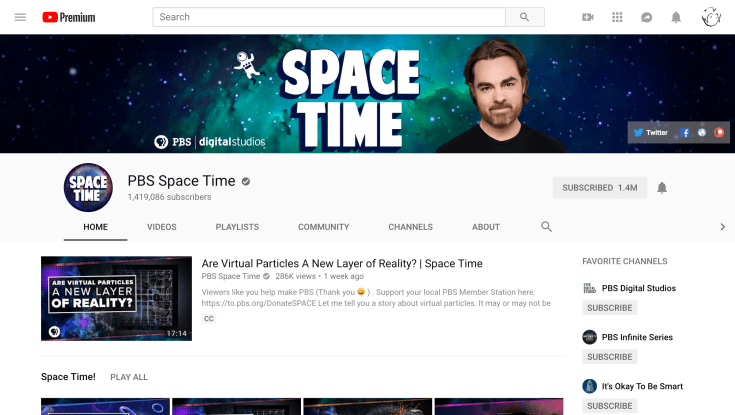Click the PBS Space Time channel avatar
735x415 pixels.
[88, 188]
